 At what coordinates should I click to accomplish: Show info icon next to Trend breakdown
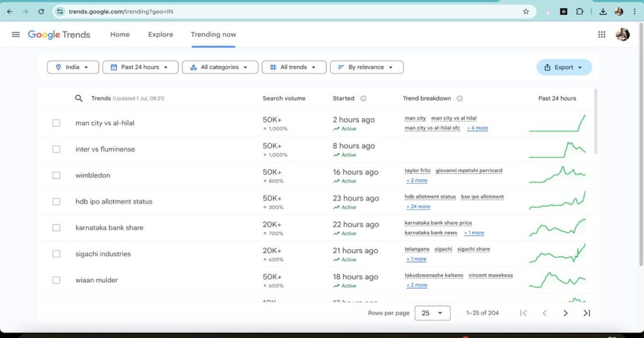point(460,99)
